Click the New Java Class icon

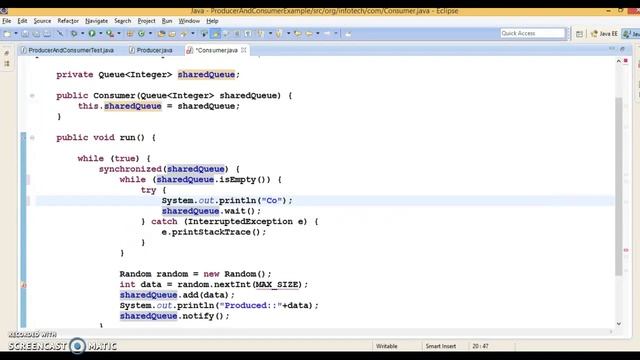tap(141, 34)
